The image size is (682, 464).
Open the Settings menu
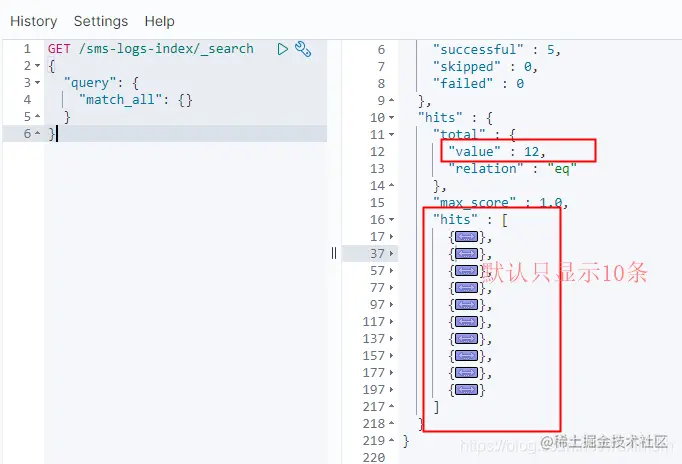coord(101,21)
